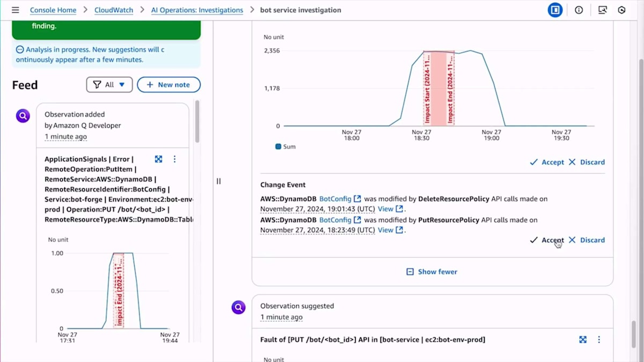Open BotConfig external icon in PutResourcePolicy row
The height and width of the screenshot is (362, 644).
click(x=357, y=220)
